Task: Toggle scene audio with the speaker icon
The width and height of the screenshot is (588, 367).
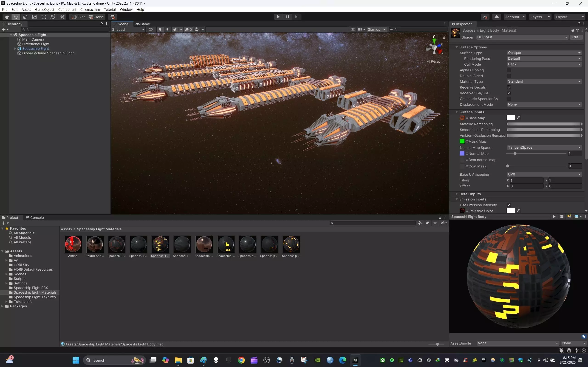Action: pos(167,29)
